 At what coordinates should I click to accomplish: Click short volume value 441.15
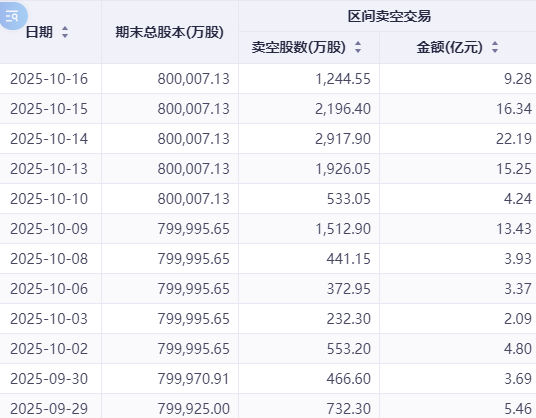[349, 259]
